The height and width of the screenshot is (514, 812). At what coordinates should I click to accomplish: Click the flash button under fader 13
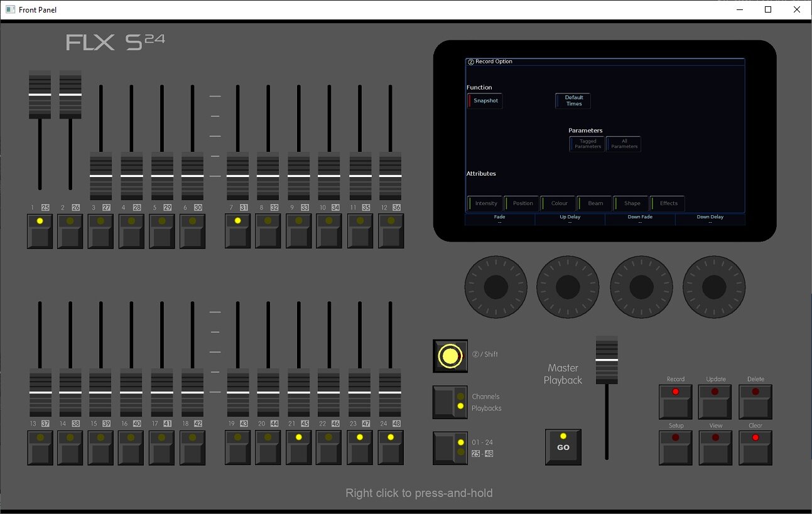coord(40,447)
